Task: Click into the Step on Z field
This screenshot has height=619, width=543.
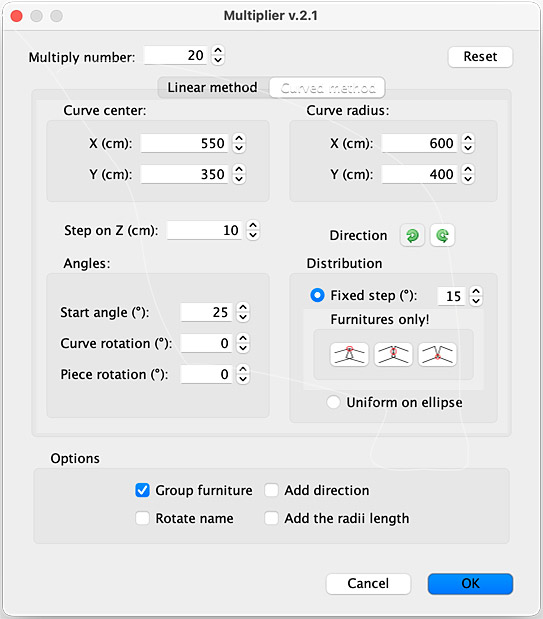Action: (x=204, y=230)
